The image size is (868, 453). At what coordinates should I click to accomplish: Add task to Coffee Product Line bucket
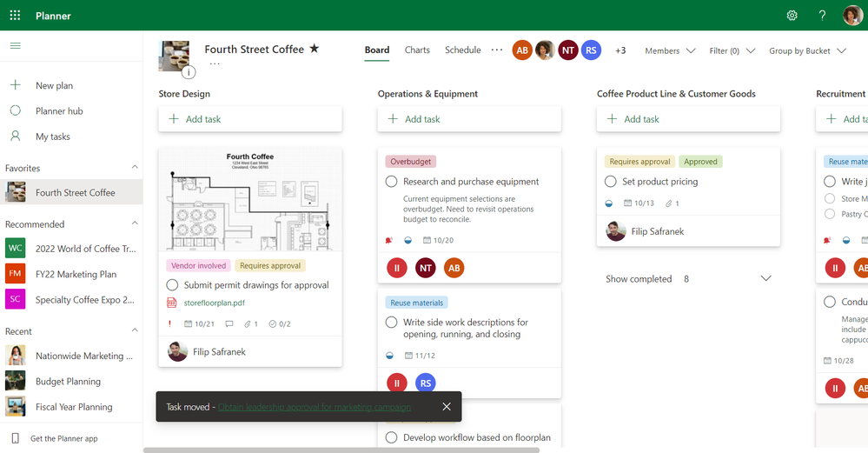[689, 119]
